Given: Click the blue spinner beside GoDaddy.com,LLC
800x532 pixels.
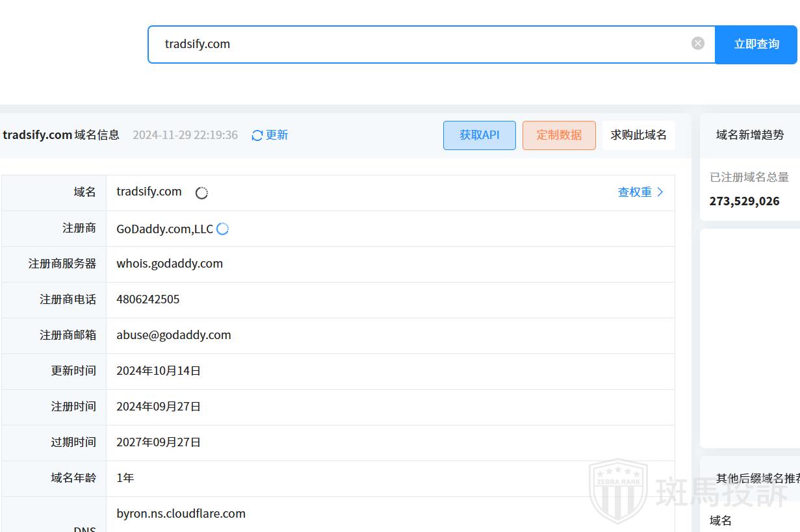Looking at the screenshot, I should coord(223,229).
